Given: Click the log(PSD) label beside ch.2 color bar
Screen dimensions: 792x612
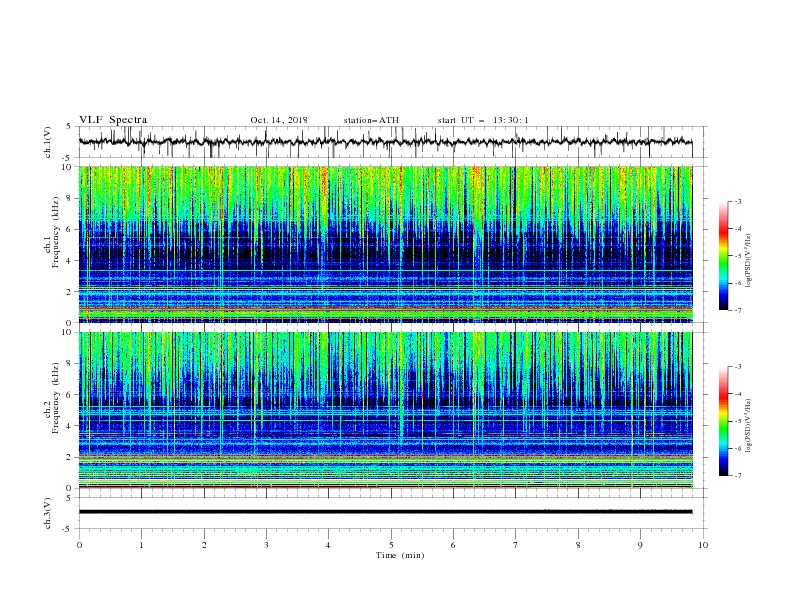Looking at the screenshot, I should click(749, 426).
